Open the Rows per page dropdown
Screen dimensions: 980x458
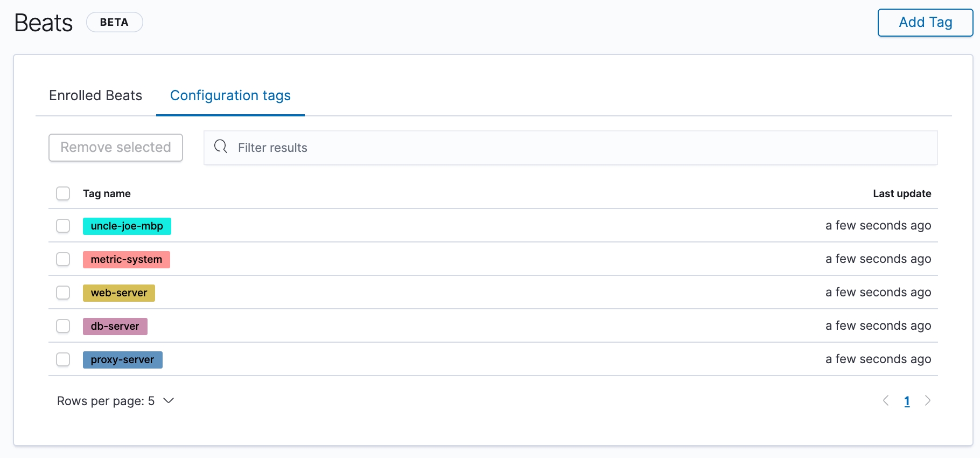coord(115,401)
